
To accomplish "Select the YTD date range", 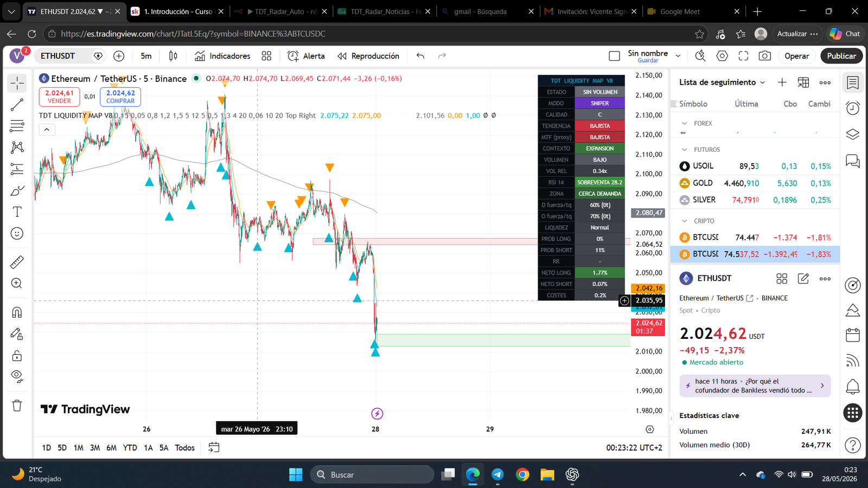I will click(x=130, y=448).
